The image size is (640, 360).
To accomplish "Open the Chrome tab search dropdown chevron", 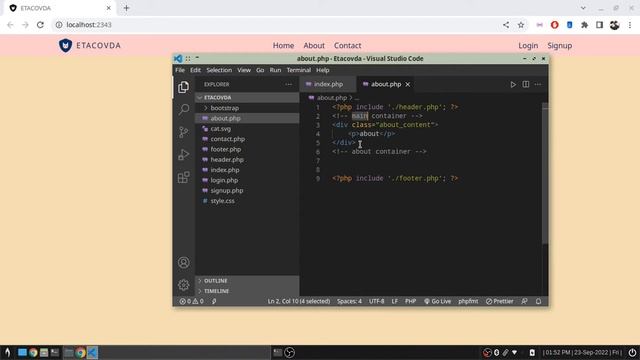I will coord(583,8).
